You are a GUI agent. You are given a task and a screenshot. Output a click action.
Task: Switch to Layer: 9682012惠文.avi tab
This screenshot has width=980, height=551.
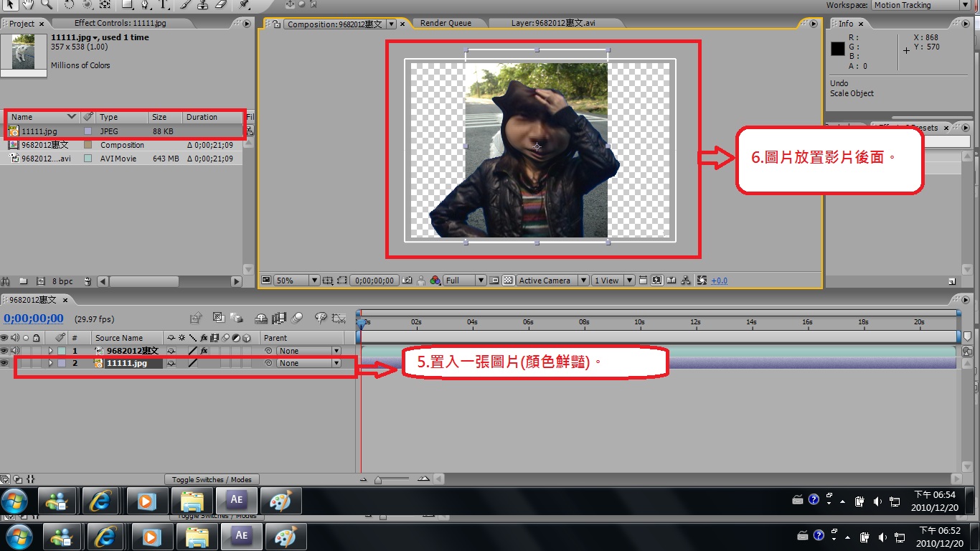pos(553,24)
